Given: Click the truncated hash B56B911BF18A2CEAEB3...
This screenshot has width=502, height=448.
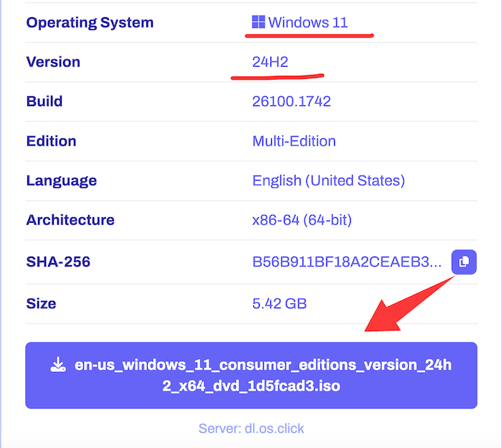Looking at the screenshot, I should click(x=346, y=262).
